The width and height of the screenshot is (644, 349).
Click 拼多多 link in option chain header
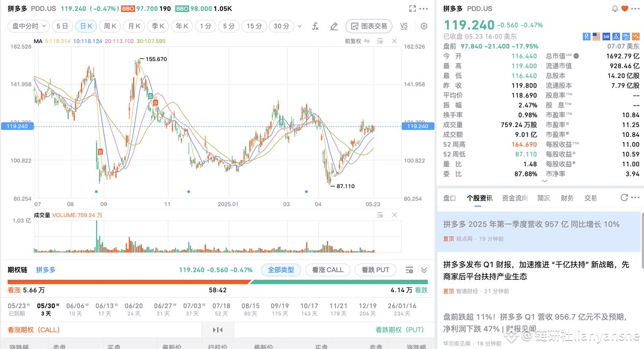[x=46, y=270]
